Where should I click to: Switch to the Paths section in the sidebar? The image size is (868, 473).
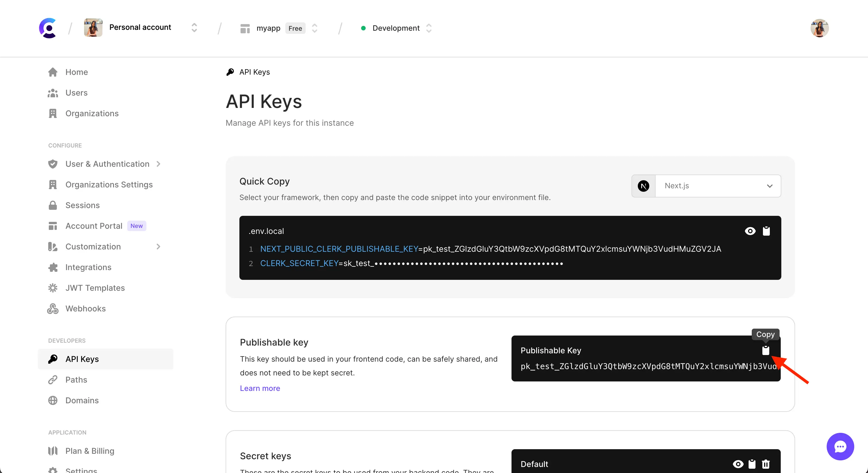tap(76, 380)
